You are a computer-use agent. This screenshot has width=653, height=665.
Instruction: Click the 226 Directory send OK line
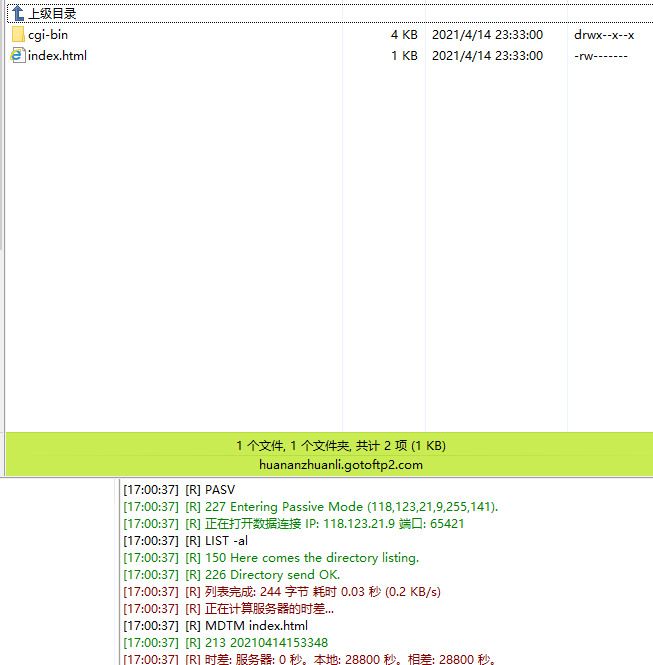[232, 575]
